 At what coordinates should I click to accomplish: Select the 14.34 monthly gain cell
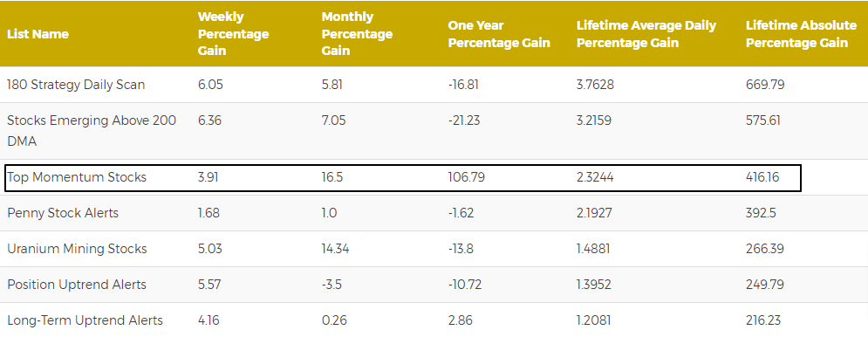click(x=335, y=248)
